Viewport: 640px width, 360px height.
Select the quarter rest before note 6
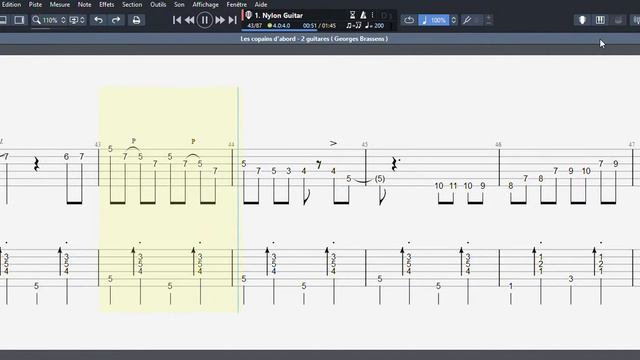36,164
